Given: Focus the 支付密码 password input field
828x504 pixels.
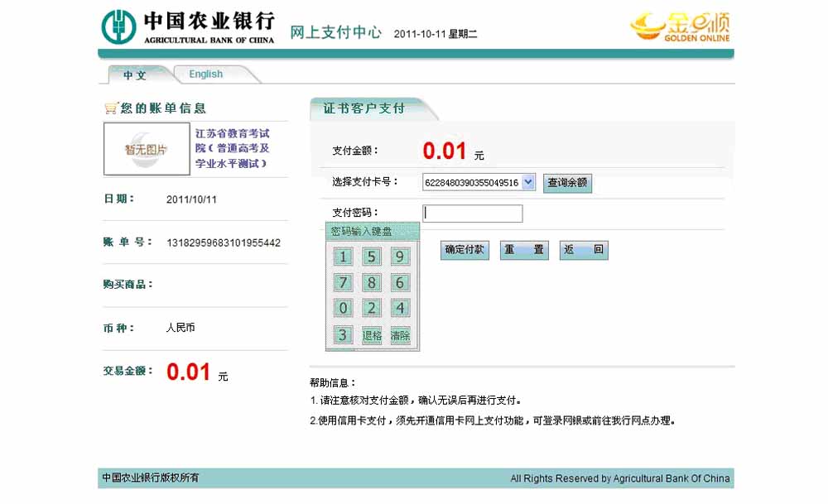Looking at the screenshot, I should pos(473,214).
